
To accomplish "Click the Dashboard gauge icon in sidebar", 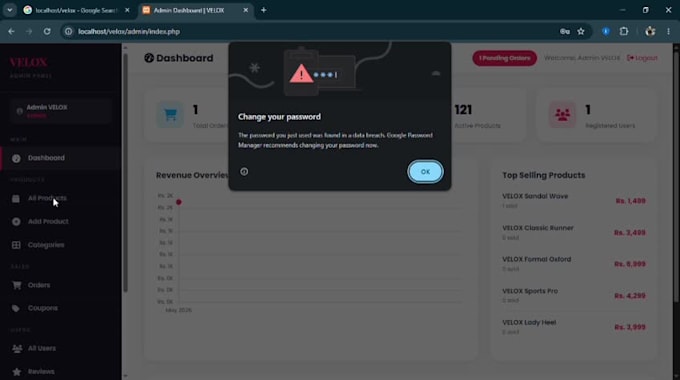I will (x=16, y=158).
